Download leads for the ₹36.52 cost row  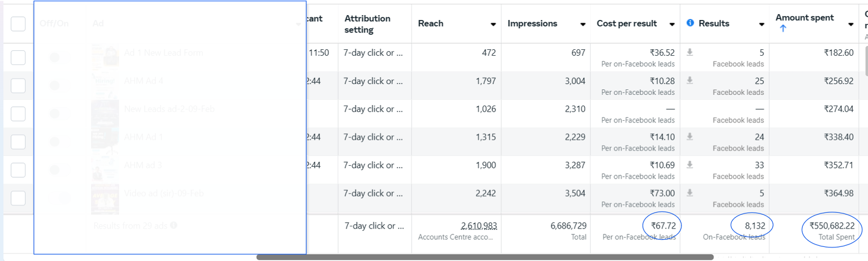click(x=690, y=53)
